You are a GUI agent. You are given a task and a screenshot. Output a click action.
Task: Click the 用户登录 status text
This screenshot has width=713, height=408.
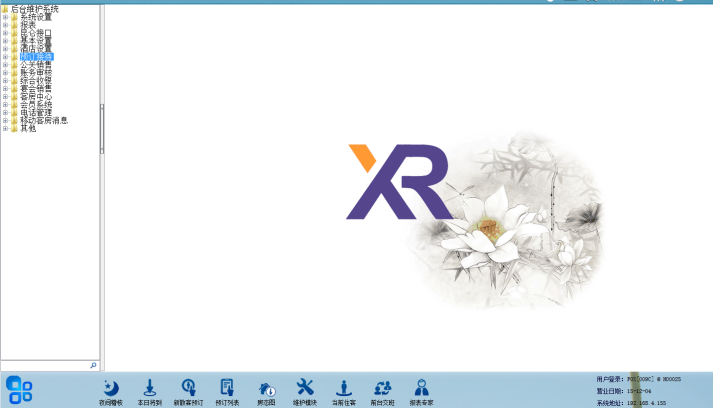[x=638, y=379]
